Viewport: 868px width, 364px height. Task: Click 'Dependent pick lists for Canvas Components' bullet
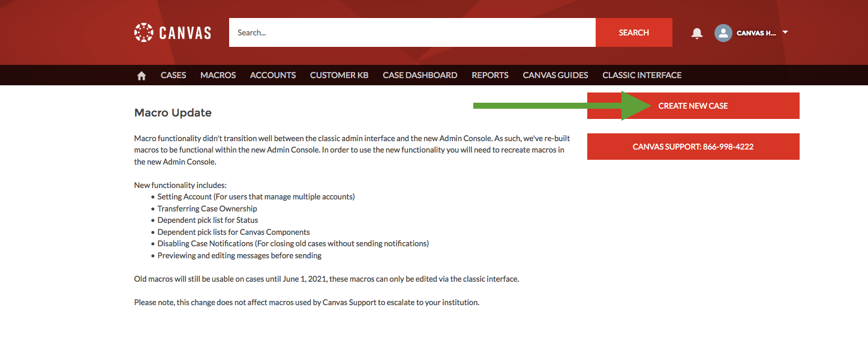click(233, 232)
